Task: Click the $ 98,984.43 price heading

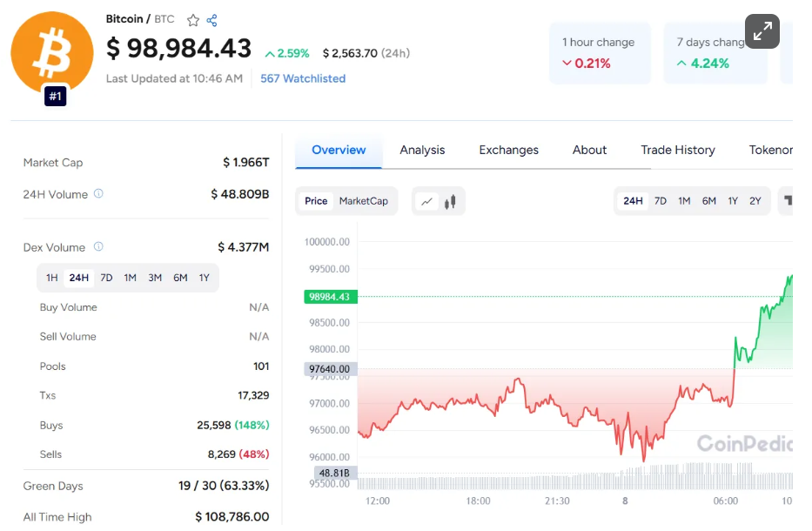Action: coord(178,48)
